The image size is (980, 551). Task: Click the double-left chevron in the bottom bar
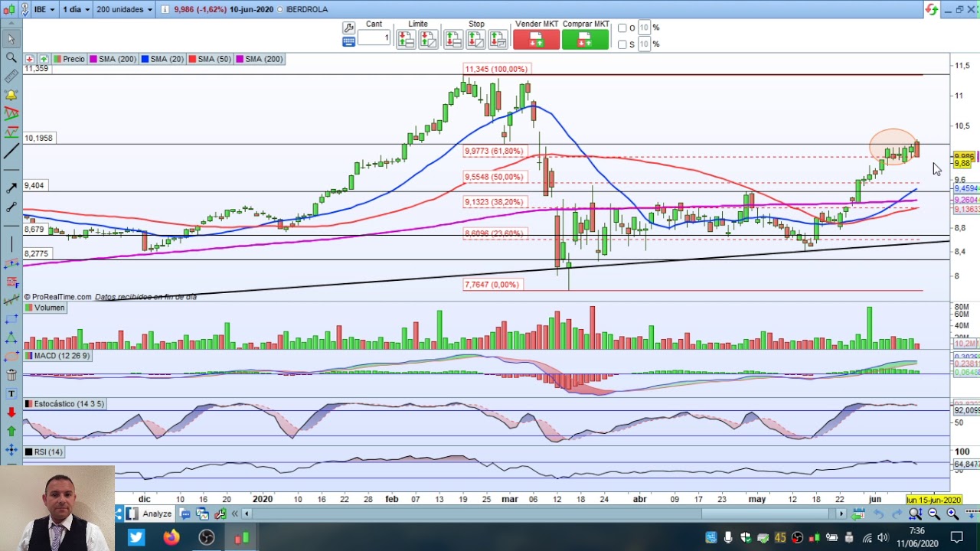(235, 514)
